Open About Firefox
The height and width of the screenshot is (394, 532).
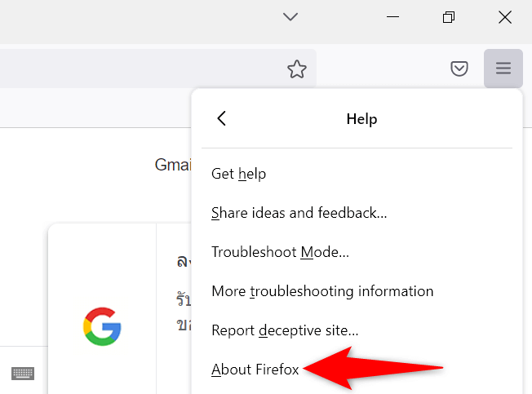(x=357, y=370)
